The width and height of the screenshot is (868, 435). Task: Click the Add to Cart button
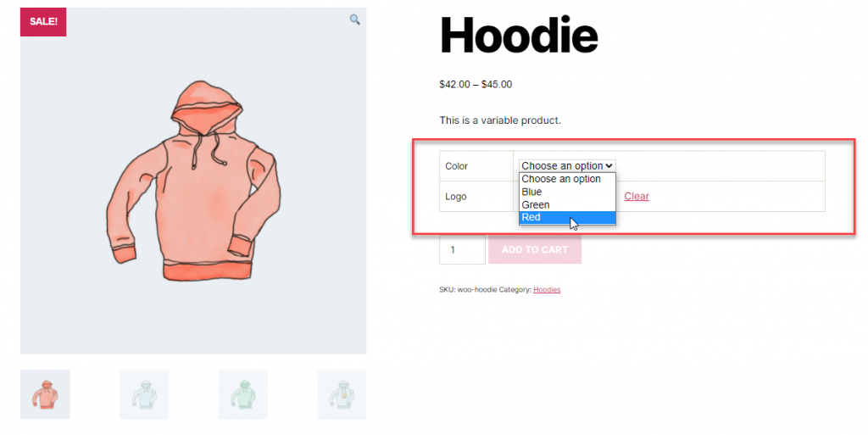pyautogui.click(x=535, y=249)
